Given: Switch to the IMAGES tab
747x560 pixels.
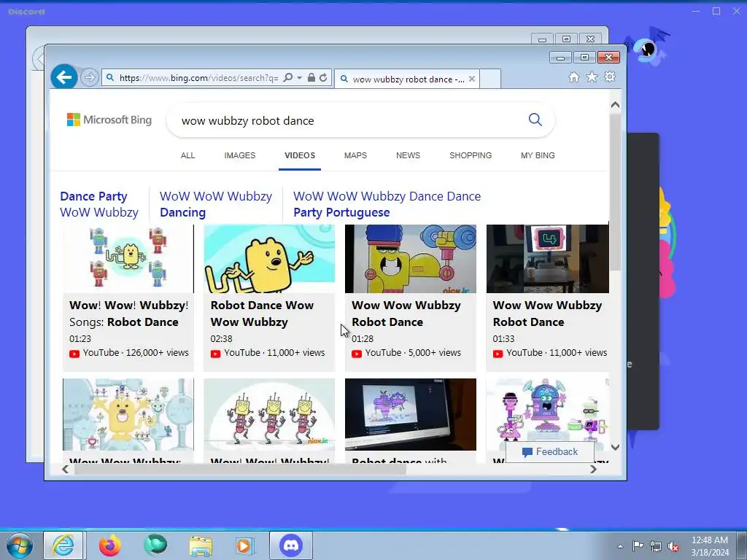Looking at the screenshot, I should tap(239, 156).
